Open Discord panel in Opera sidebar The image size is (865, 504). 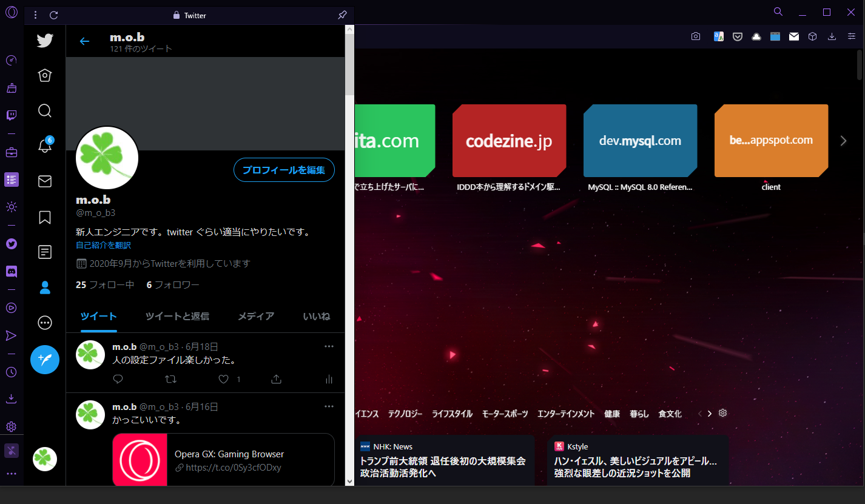pyautogui.click(x=12, y=271)
